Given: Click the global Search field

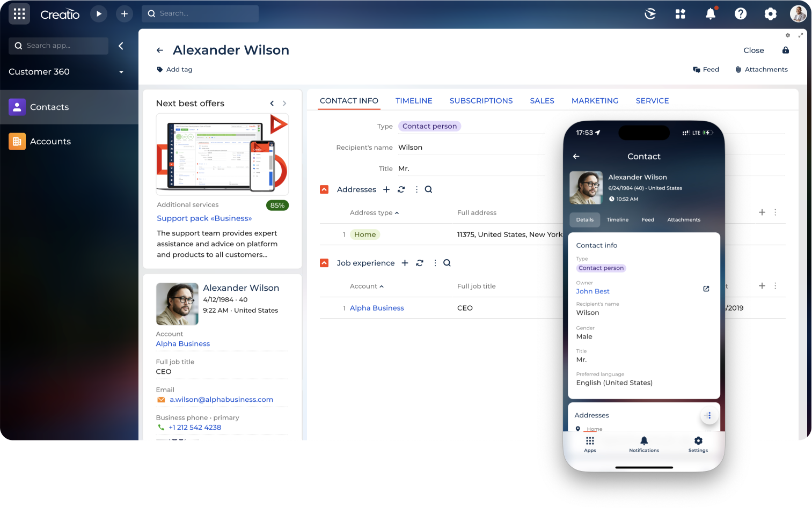Looking at the screenshot, I should pyautogui.click(x=200, y=13).
